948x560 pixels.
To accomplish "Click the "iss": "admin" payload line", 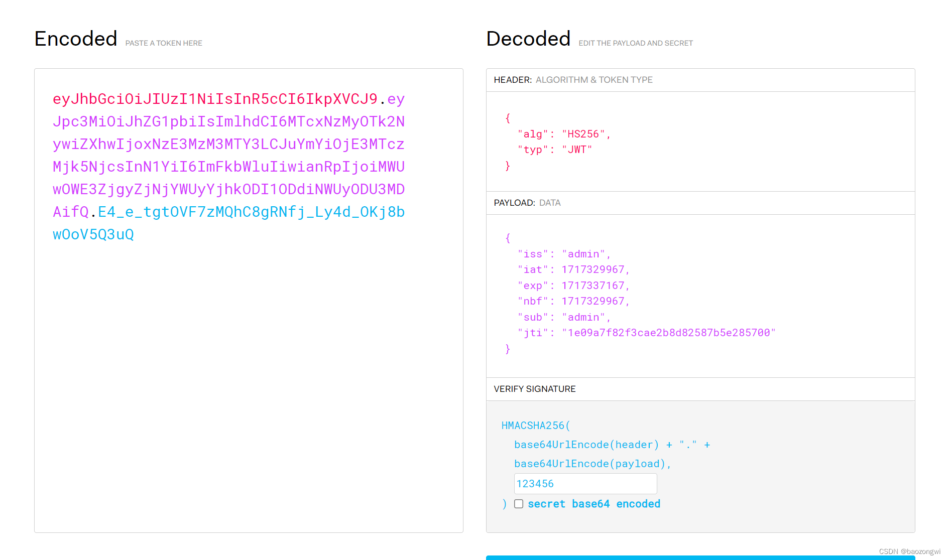I will (564, 254).
